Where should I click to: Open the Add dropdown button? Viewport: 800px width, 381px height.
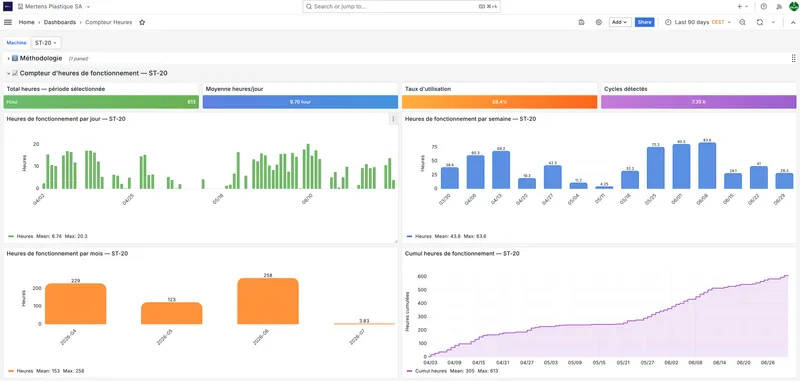620,22
